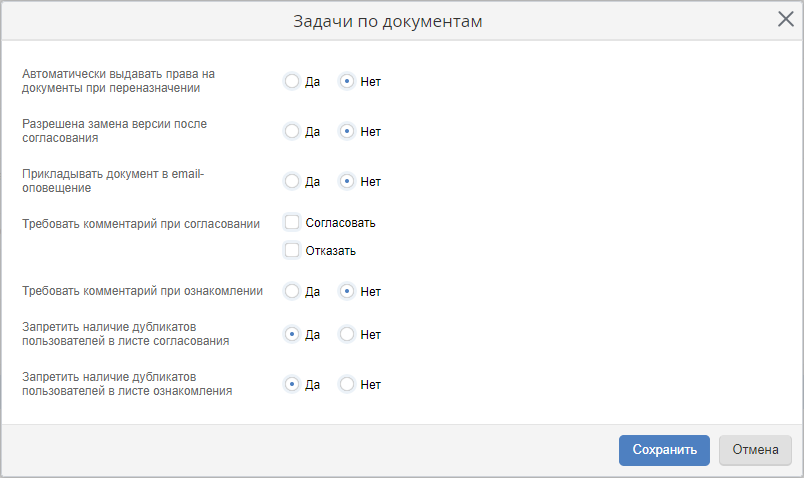
Task: Click the Сохранить button
Action: 664,450
